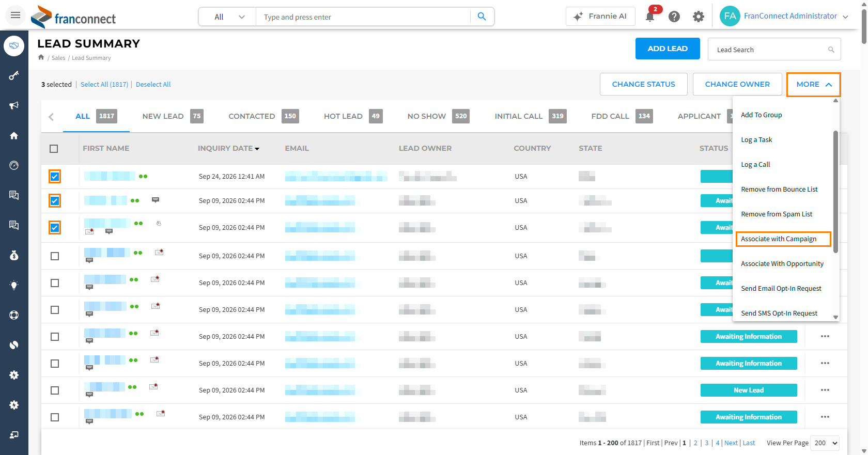Uncheck the third selected lead checkbox

(x=55, y=228)
